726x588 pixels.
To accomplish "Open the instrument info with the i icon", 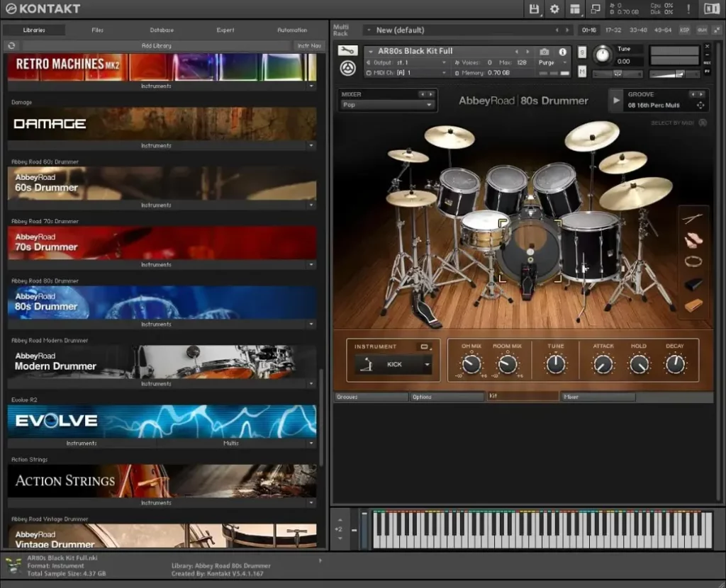I will pos(562,52).
